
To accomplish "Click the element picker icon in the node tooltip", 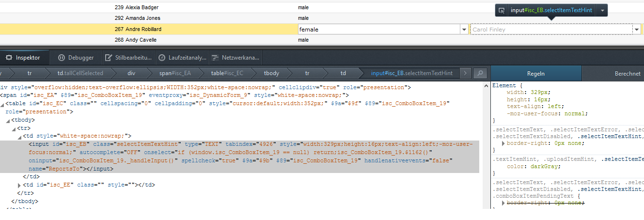I will [502, 10].
